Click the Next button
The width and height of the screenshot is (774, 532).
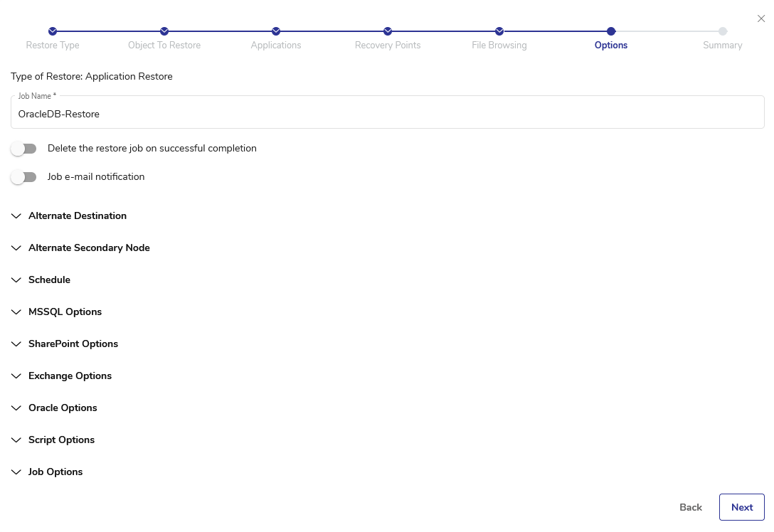click(741, 507)
